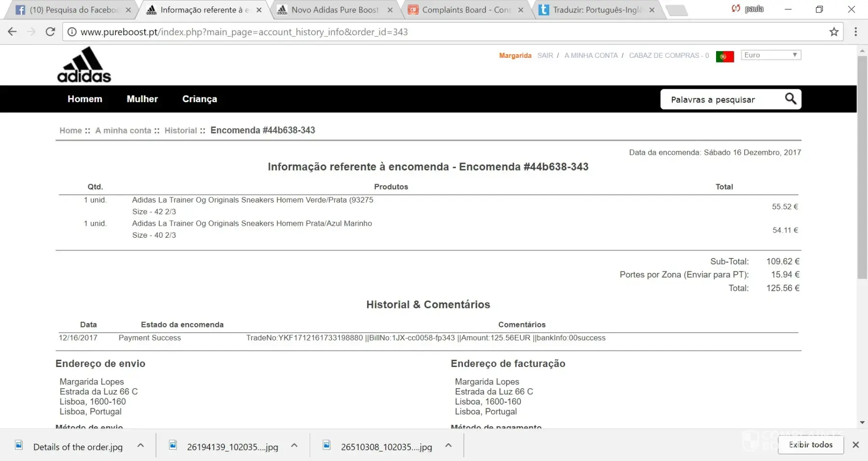Click Exibir todos button
The image size is (868, 461).
(x=810, y=445)
